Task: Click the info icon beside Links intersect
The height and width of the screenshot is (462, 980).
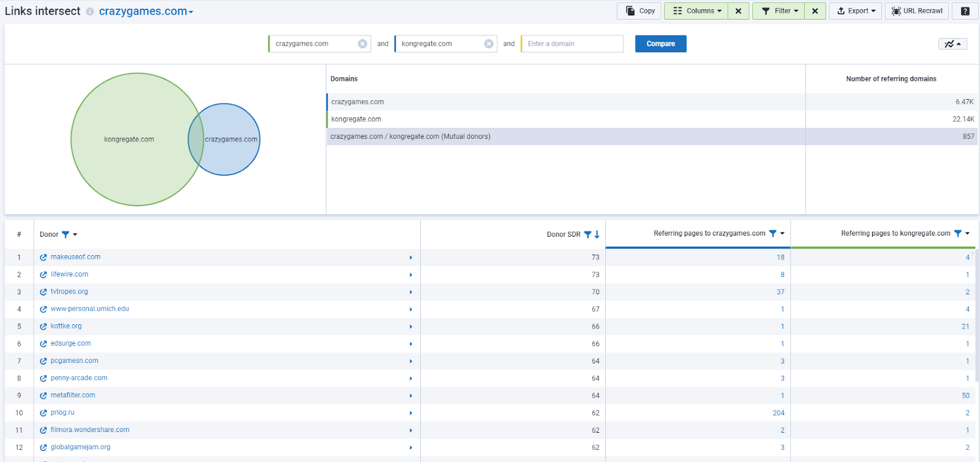Action: coord(90,12)
